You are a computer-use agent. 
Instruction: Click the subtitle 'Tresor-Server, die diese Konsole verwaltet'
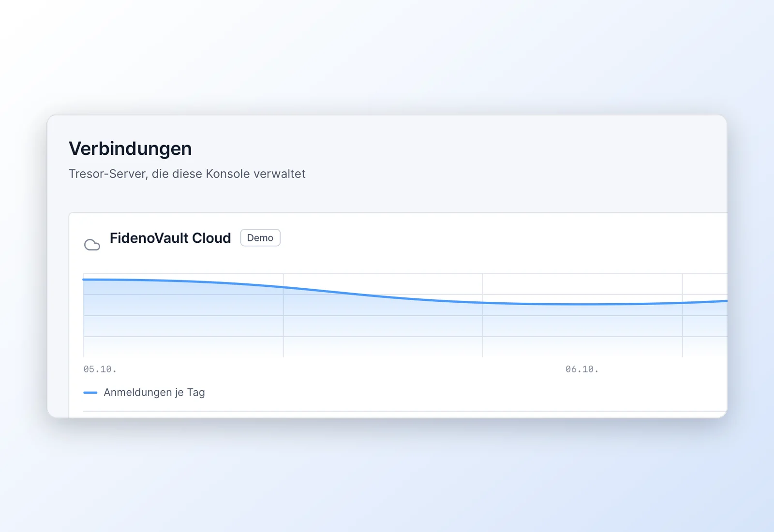187,174
